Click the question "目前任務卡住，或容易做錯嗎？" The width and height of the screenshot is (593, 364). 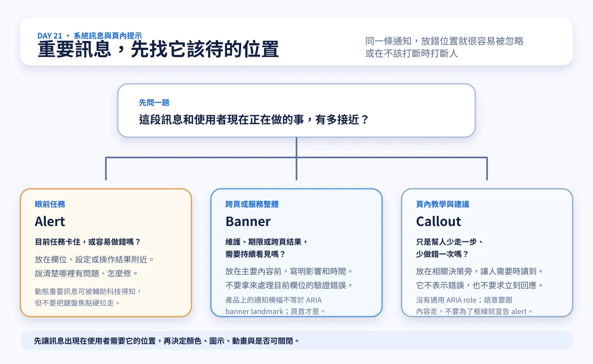88,242
